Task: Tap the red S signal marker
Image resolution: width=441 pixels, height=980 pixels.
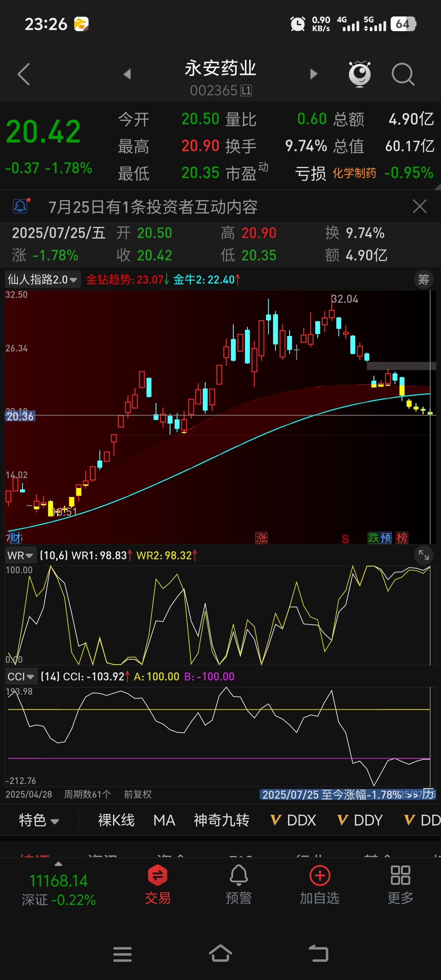Action: [345, 539]
